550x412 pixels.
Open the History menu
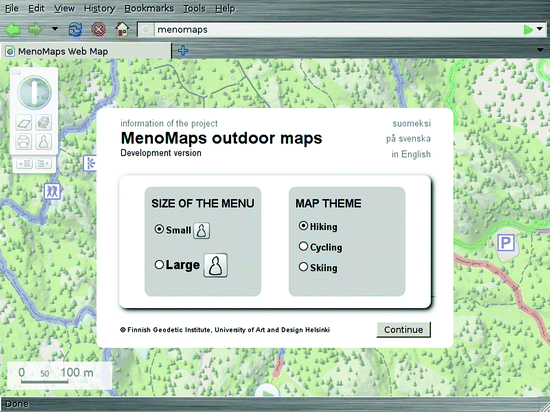pyautogui.click(x=99, y=8)
